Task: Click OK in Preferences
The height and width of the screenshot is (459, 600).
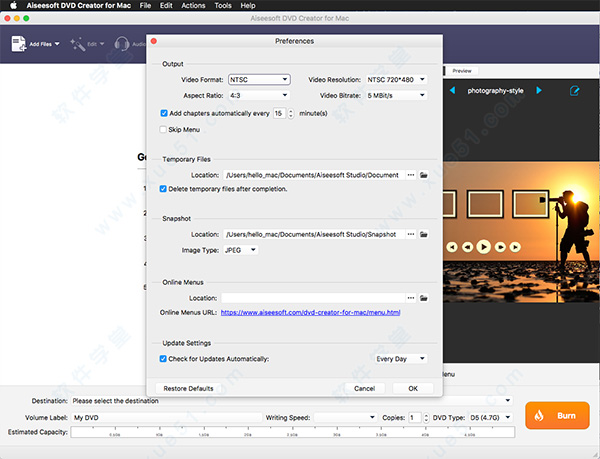Action: click(413, 388)
